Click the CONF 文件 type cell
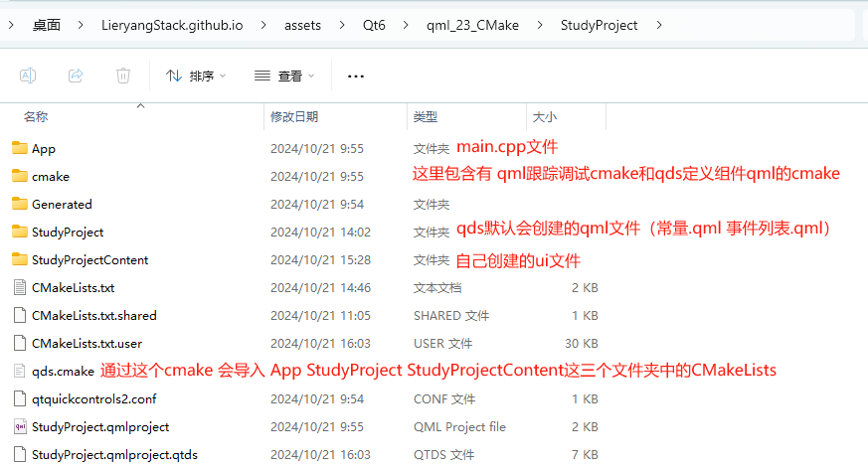The height and width of the screenshot is (469, 868). [444, 398]
